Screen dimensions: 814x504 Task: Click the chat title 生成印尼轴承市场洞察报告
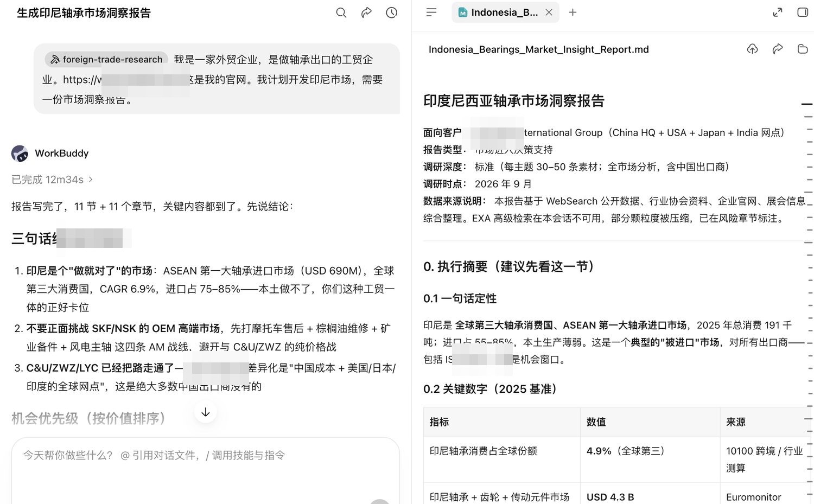[84, 13]
